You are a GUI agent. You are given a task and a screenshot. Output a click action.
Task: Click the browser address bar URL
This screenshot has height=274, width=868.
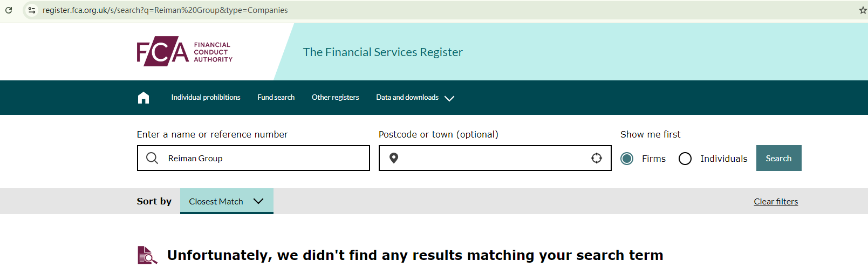[165, 10]
